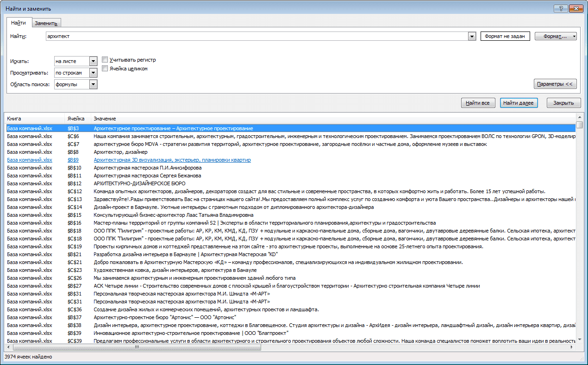Select result 'Архитектор, дизайнер' in $B$8
The width and height of the screenshot is (588, 365).
pos(290,152)
